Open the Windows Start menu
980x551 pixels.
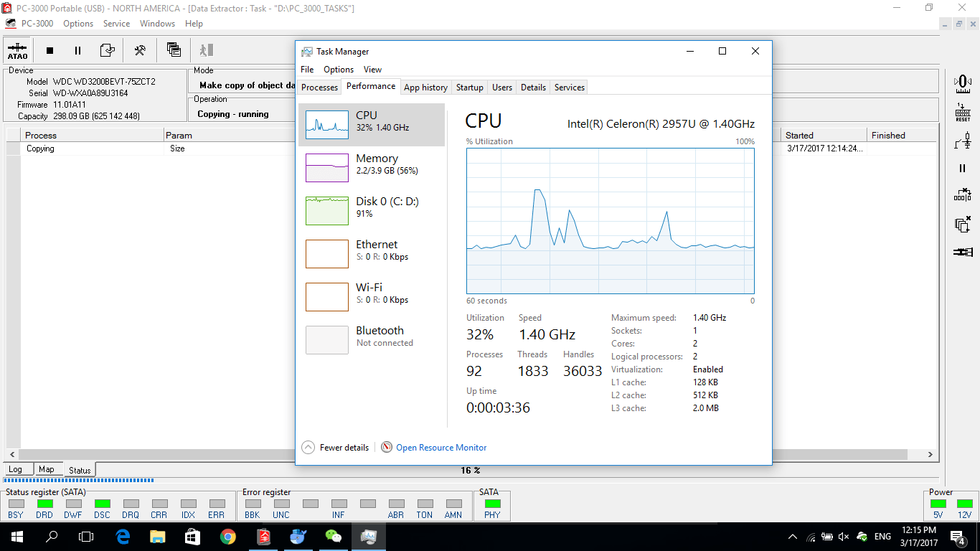click(x=17, y=536)
